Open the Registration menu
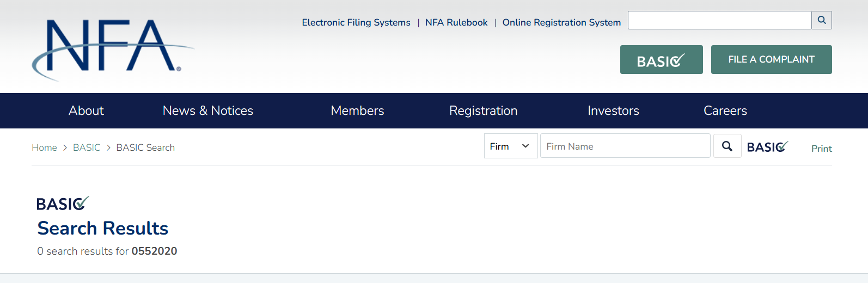 click(483, 110)
